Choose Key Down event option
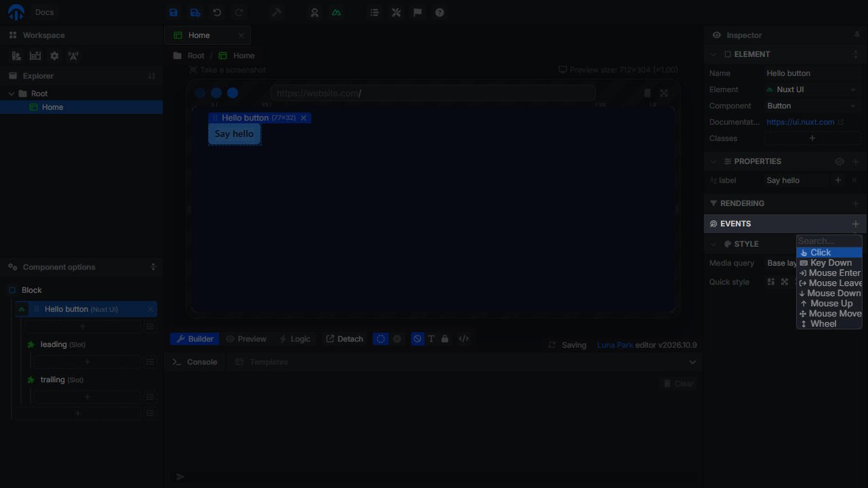Viewport: 868px width, 488px height. coord(829,263)
